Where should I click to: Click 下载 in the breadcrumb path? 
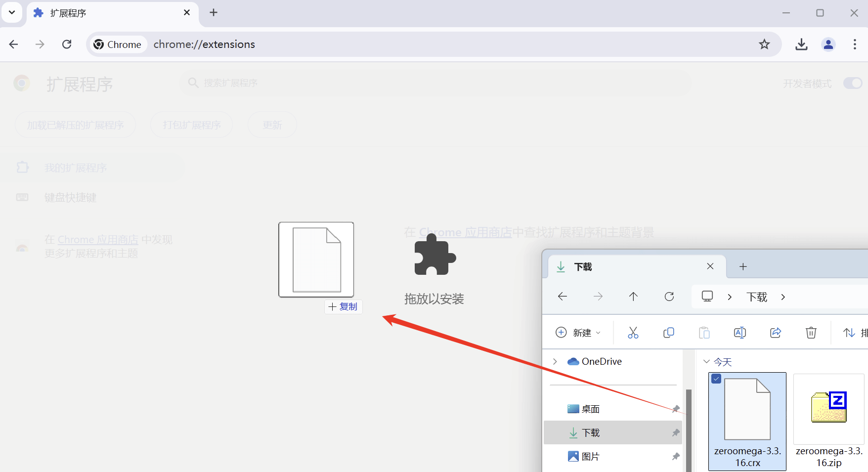click(x=757, y=297)
